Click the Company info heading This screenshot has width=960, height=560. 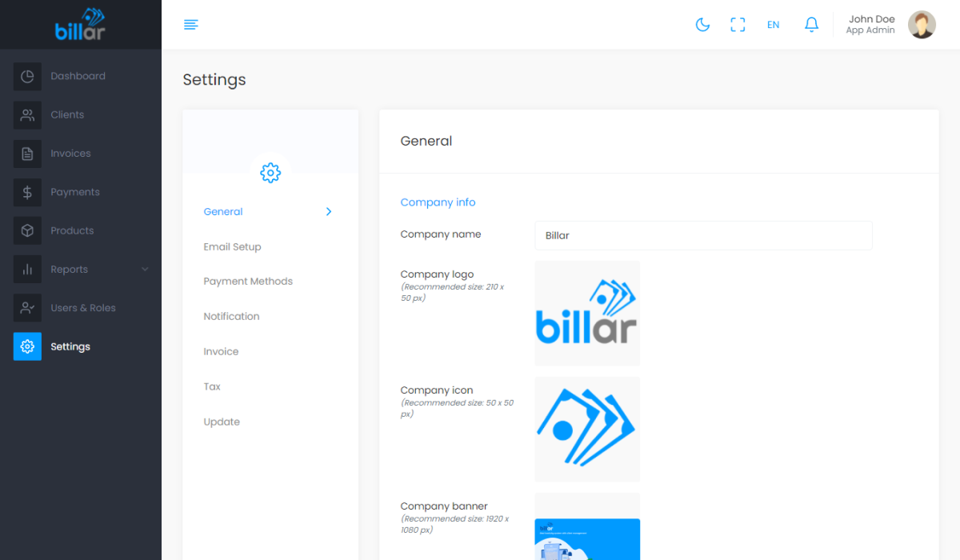pyautogui.click(x=438, y=202)
